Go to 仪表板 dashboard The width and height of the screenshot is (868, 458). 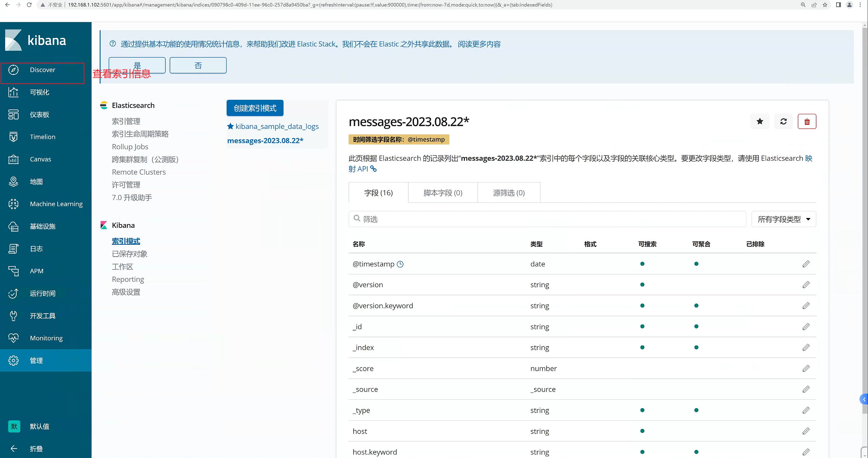(x=39, y=115)
